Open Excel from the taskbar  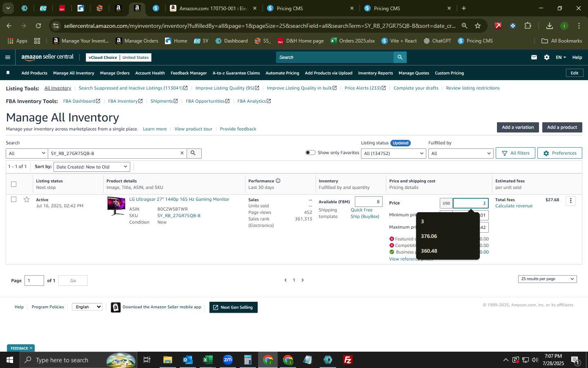(x=208, y=360)
